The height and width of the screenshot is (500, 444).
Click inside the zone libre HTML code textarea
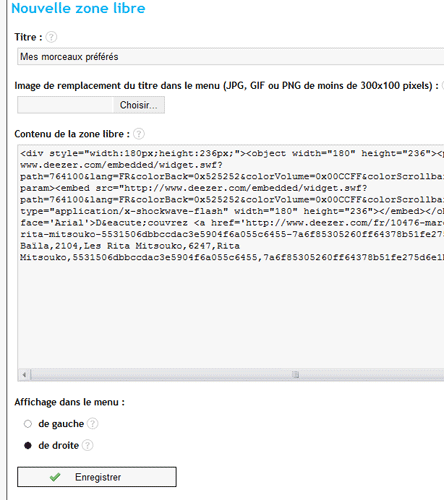tap(231, 257)
